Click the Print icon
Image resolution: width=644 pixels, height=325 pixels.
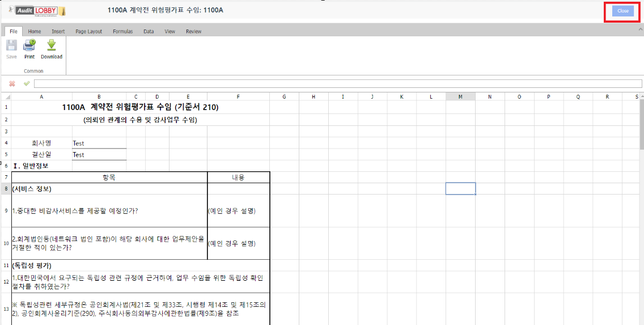29,45
